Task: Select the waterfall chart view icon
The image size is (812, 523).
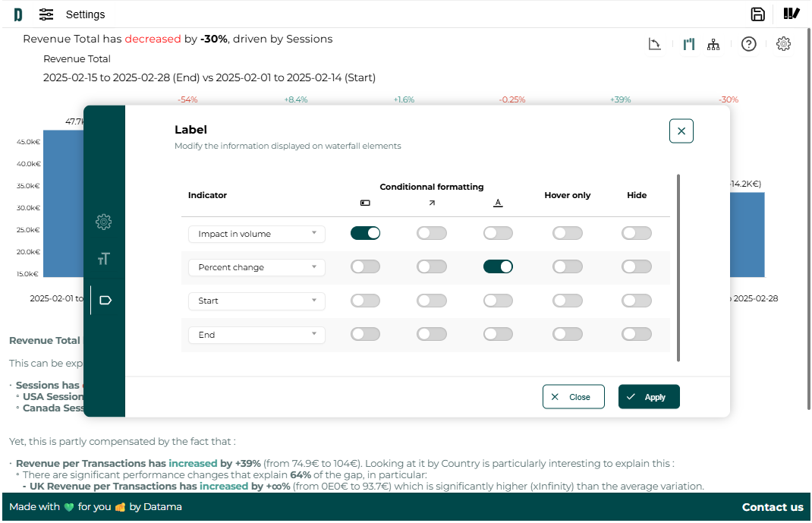Action: (689, 44)
